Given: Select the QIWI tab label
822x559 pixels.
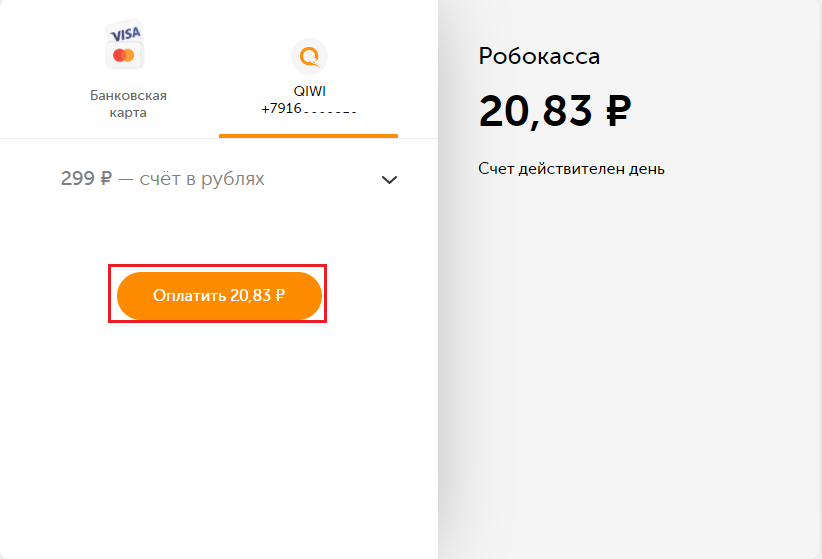Looking at the screenshot, I should point(309,90).
